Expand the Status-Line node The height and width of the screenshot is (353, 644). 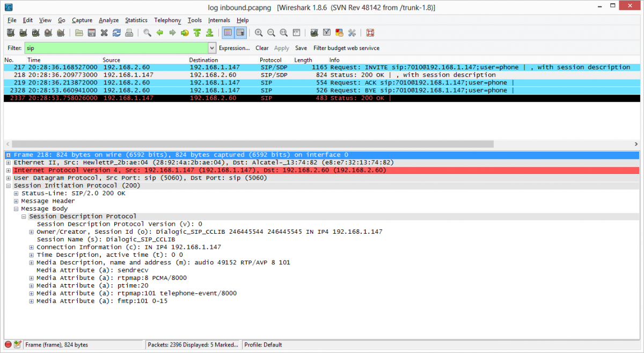click(16, 193)
